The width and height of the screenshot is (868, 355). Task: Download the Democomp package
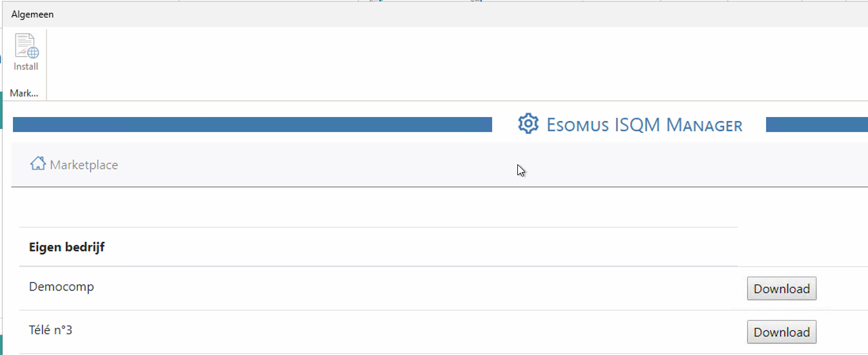pos(781,288)
